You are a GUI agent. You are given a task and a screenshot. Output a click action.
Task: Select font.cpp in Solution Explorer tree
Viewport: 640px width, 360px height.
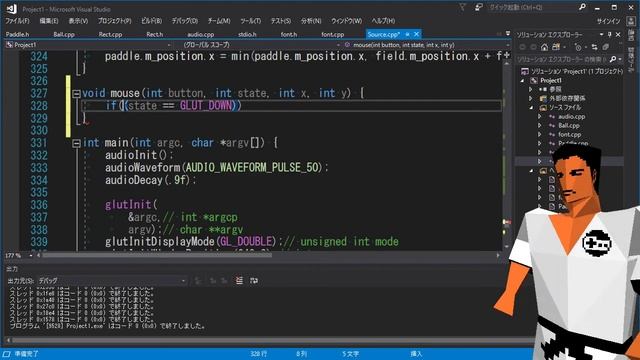[x=569, y=134]
